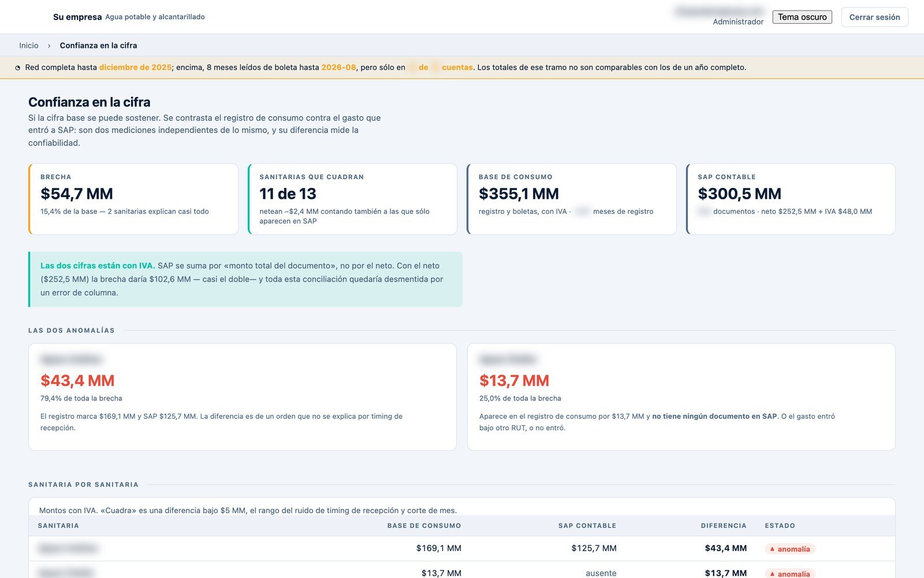Click the 'diciembre de 2025' highlighted text

pyautogui.click(x=135, y=68)
